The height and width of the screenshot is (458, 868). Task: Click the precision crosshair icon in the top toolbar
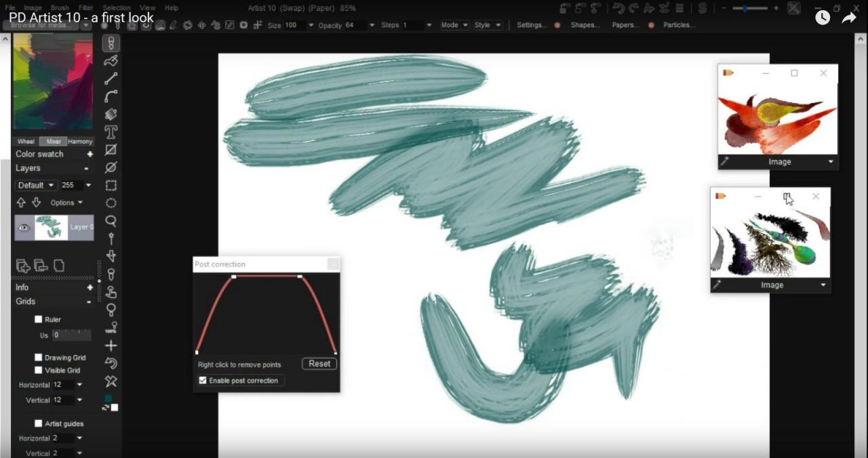coord(258,25)
